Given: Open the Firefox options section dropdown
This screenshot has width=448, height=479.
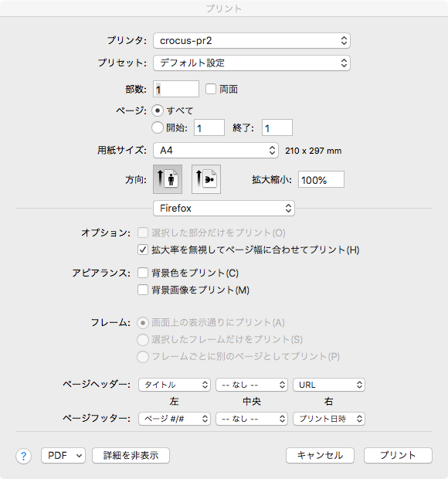Looking at the screenshot, I should click(224, 209).
